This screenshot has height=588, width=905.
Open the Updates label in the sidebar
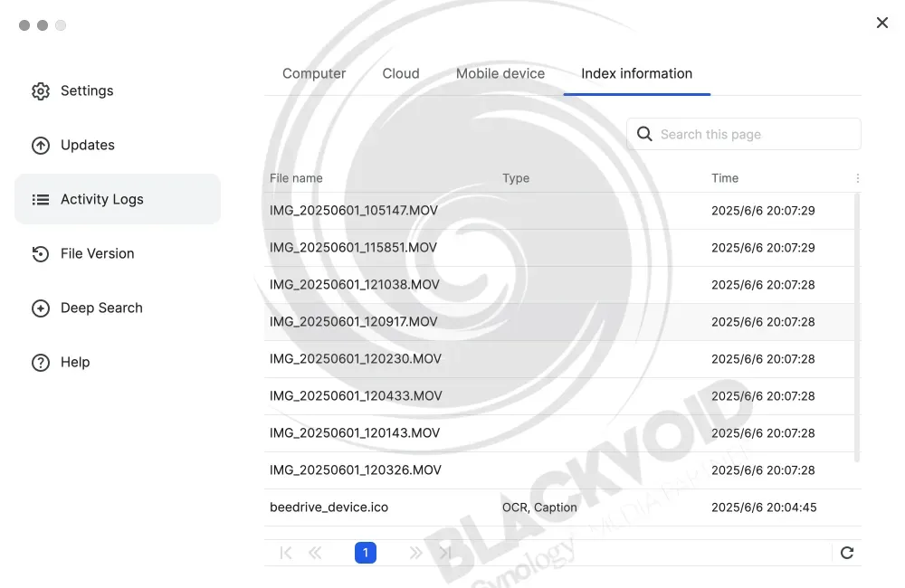[88, 146]
